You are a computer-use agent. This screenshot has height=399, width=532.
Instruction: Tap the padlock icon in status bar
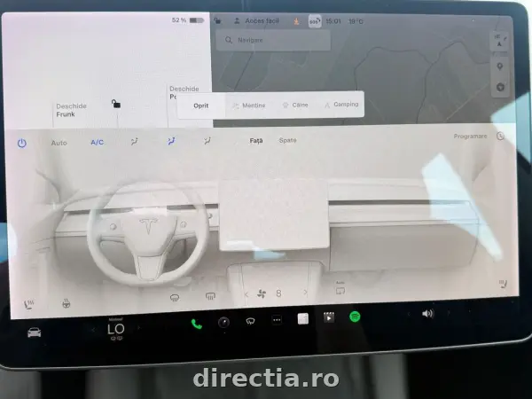pyautogui.click(x=217, y=21)
